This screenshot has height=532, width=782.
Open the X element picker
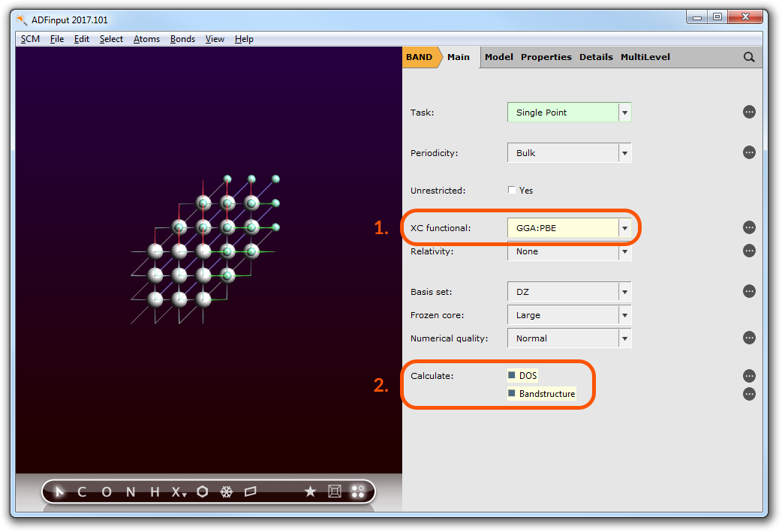179,491
